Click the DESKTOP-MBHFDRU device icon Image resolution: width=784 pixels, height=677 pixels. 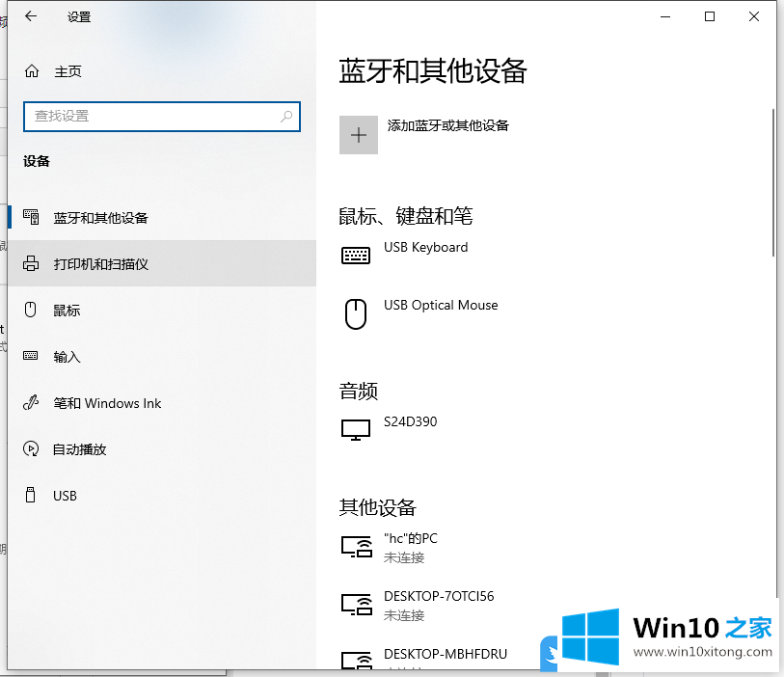click(357, 660)
